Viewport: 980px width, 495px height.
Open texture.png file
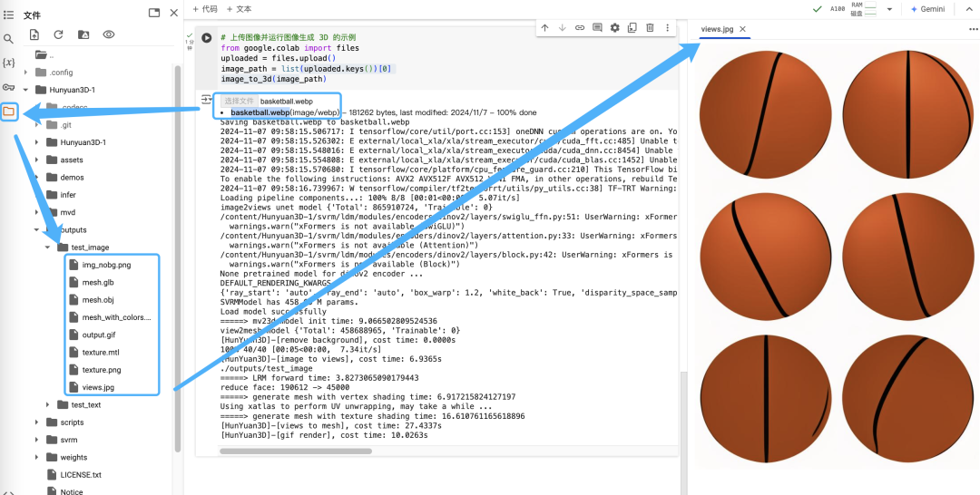(x=102, y=370)
